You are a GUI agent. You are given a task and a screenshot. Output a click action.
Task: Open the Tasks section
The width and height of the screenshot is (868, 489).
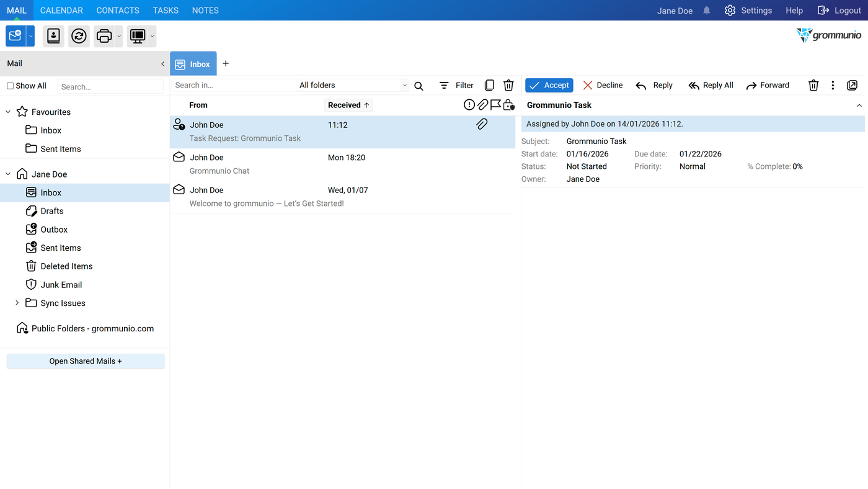tap(166, 11)
